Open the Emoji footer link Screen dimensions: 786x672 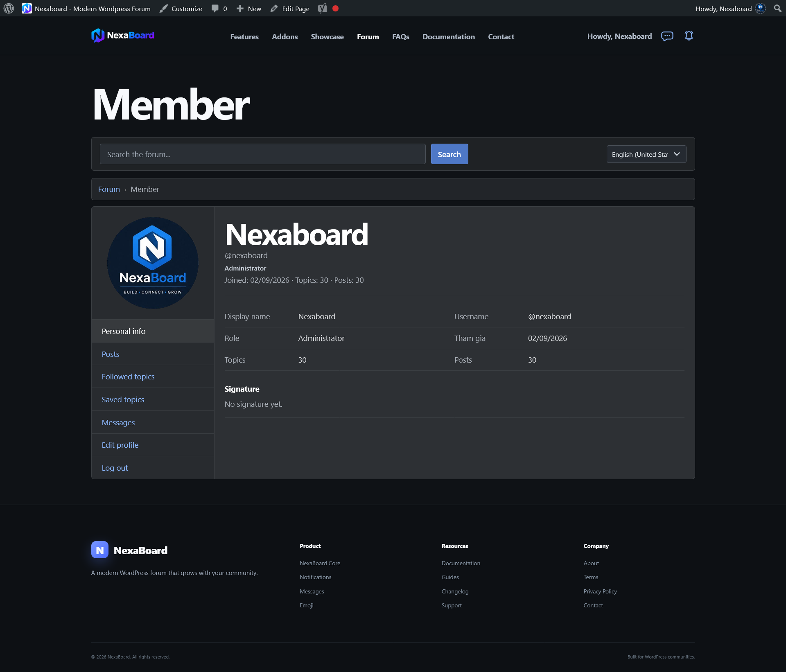click(306, 605)
